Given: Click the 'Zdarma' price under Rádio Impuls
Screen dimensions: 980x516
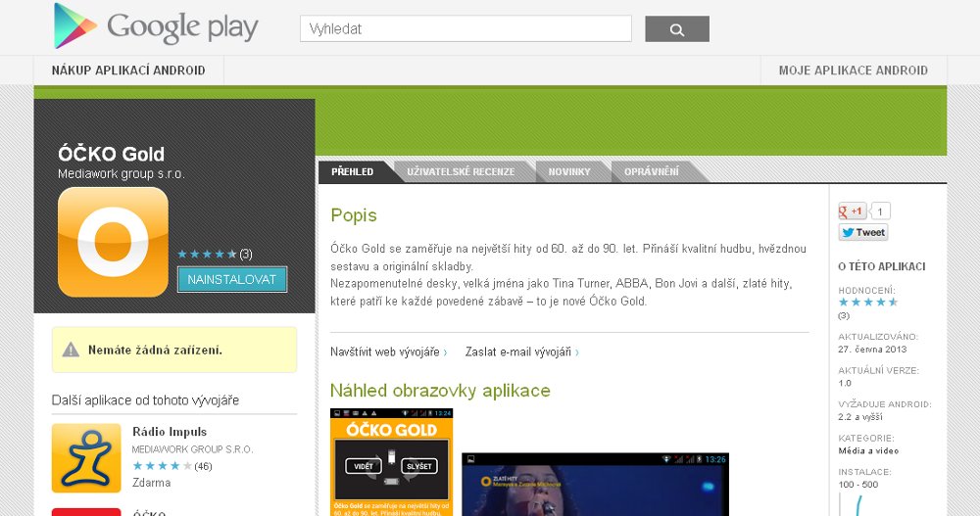Looking at the screenshot, I should 151,483.
